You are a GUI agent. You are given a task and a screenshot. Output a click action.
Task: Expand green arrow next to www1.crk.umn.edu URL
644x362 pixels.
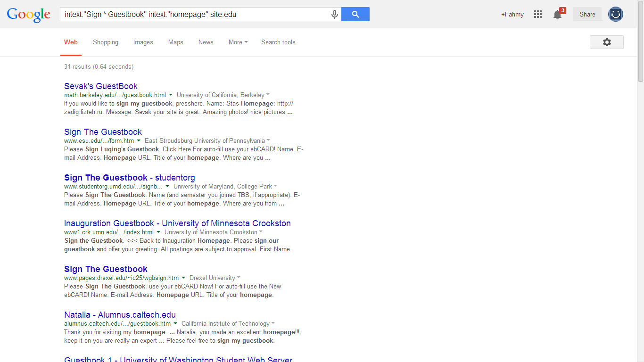pos(158,232)
